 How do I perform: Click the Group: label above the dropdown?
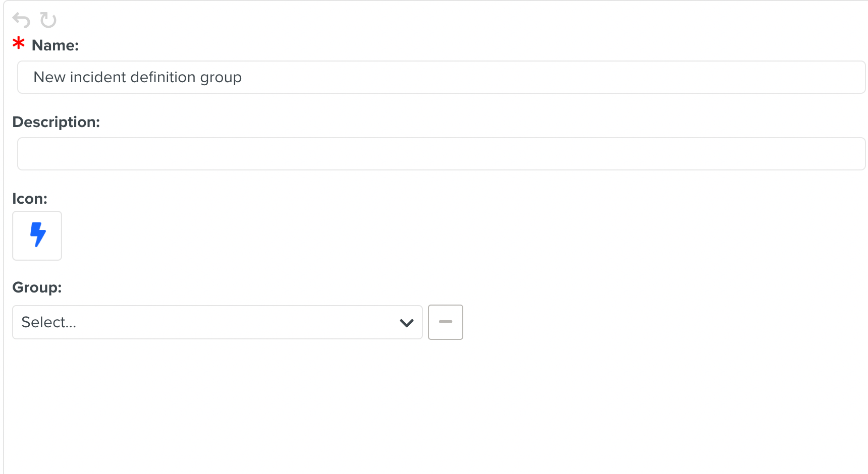coord(37,287)
